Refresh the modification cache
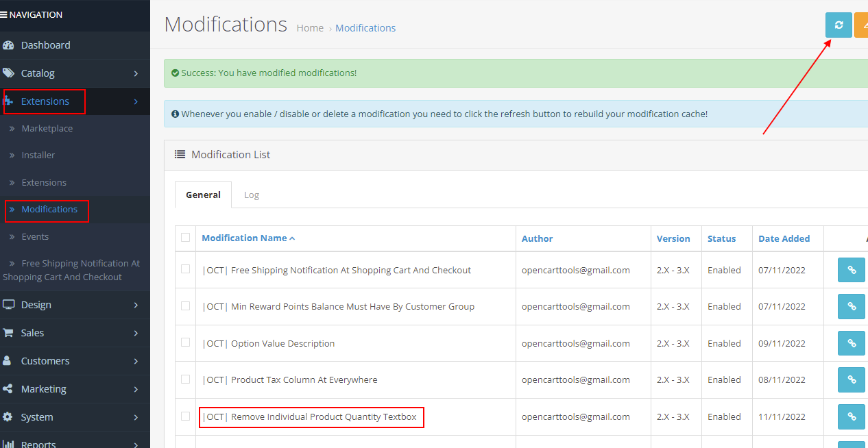The height and width of the screenshot is (448, 868). (x=839, y=25)
